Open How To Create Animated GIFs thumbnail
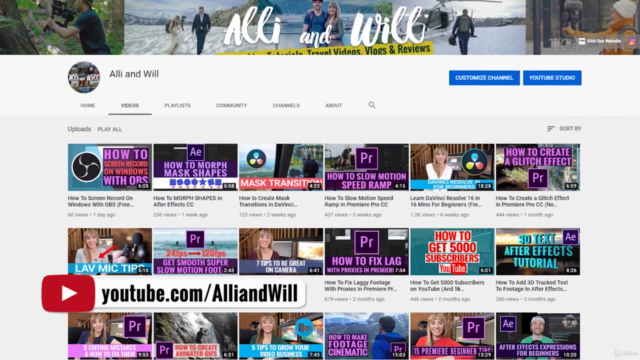Viewport: 640px width, 360px height. coord(196,336)
